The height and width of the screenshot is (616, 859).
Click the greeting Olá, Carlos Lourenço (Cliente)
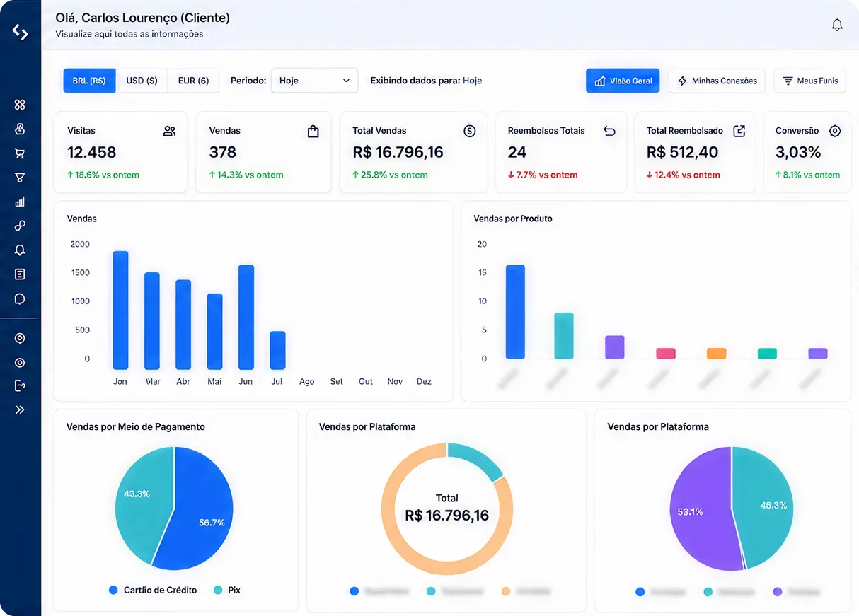(x=142, y=18)
